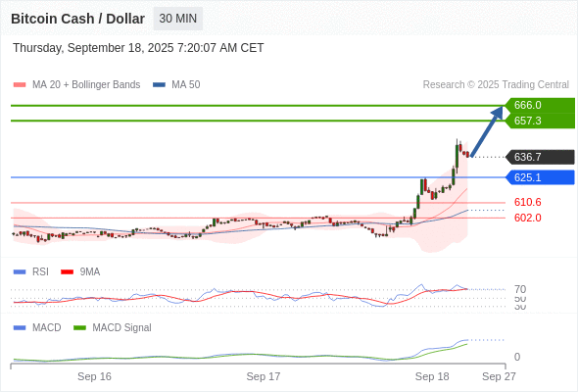Click the Research Trading Central copyright text
The width and height of the screenshot is (578, 392).
[x=496, y=85]
